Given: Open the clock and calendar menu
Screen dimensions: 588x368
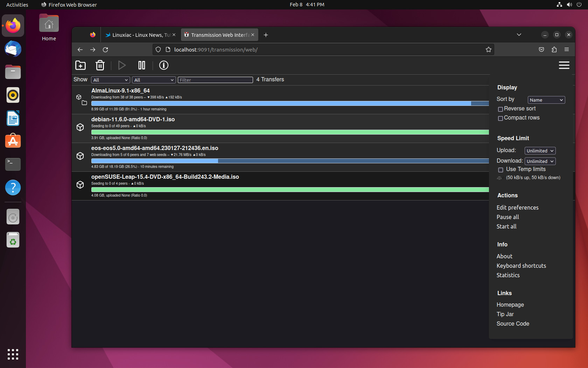Looking at the screenshot, I should point(307,5).
